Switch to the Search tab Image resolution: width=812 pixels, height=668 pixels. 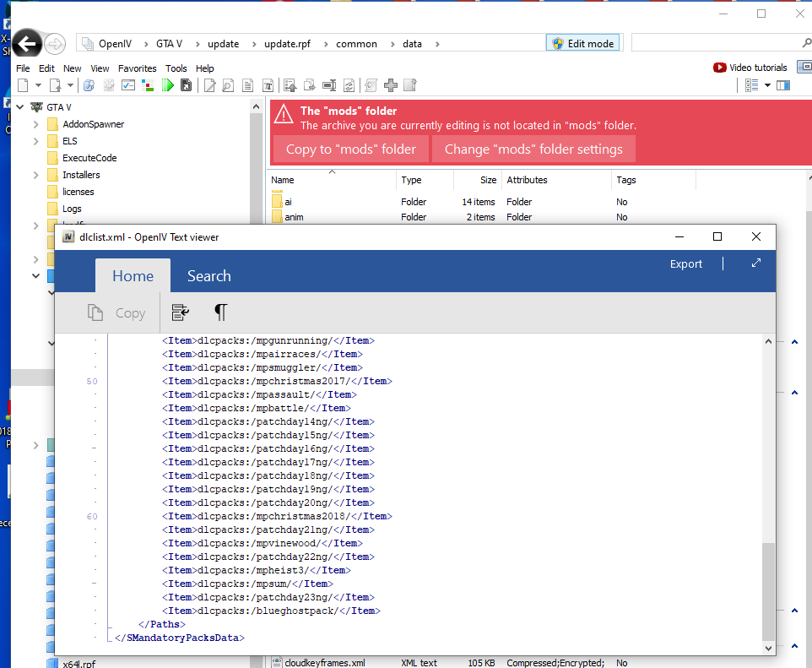[208, 276]
